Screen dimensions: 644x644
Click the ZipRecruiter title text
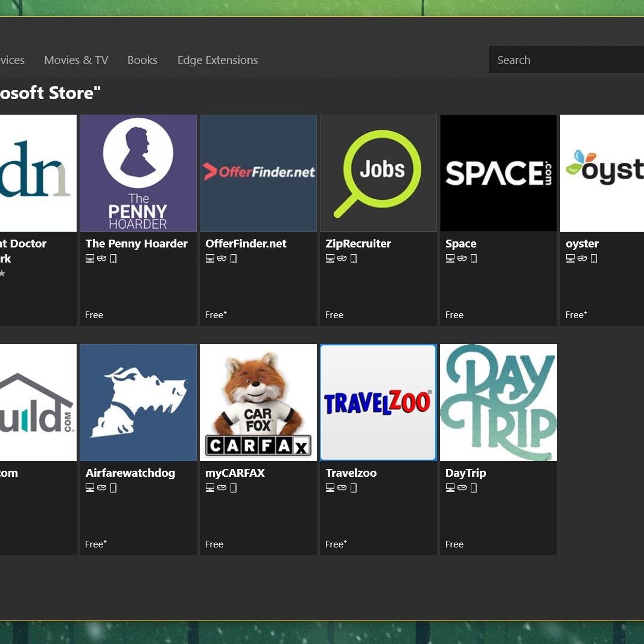[x=358, y=244]
